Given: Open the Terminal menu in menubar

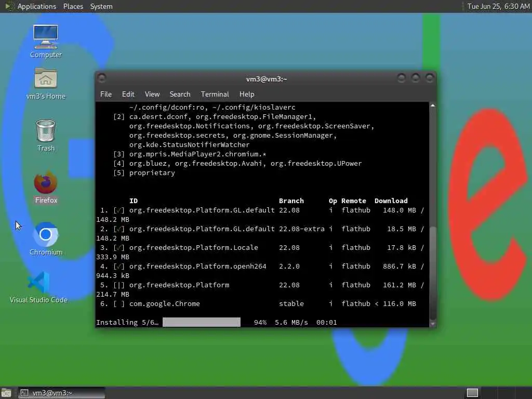Looking at the screenshot, I should pyautogui.click(x=215, y=95).
